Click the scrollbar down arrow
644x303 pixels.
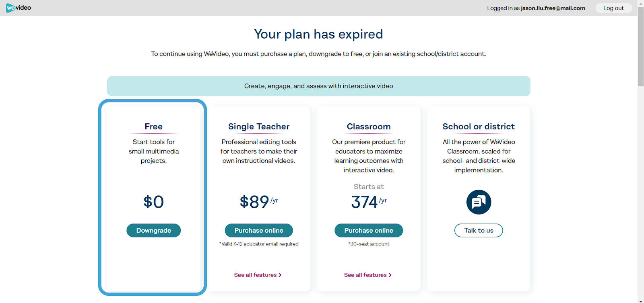click(x=641, y=300)
